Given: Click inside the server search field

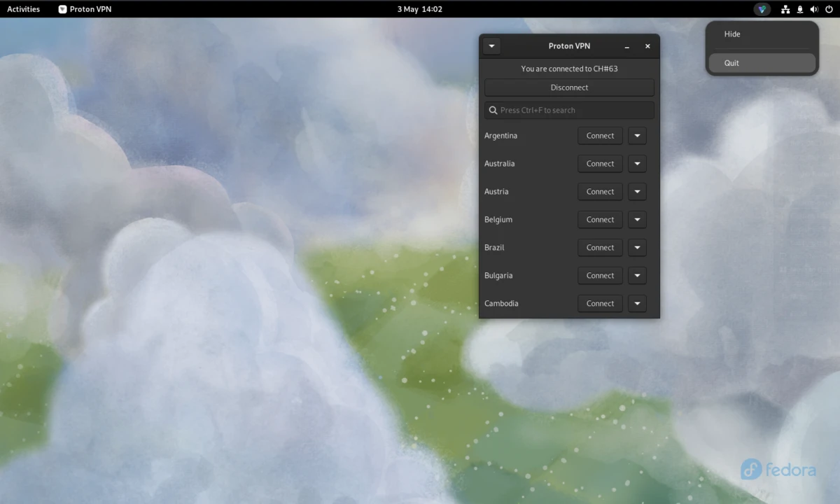Looking at the screenshot, I should (569, 110).
